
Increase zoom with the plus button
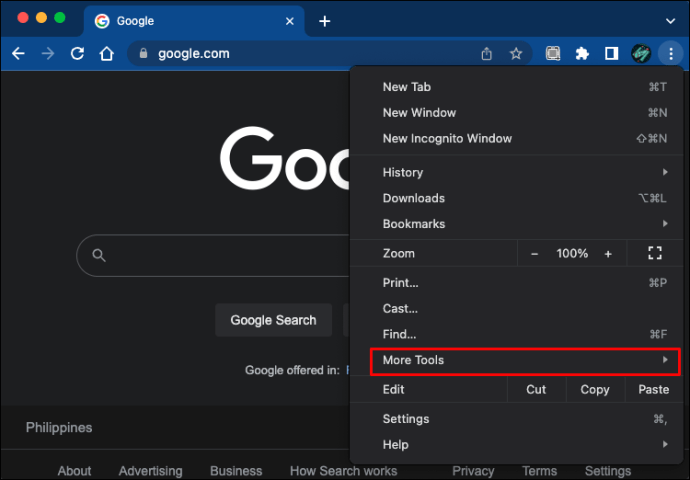[608, 254]
